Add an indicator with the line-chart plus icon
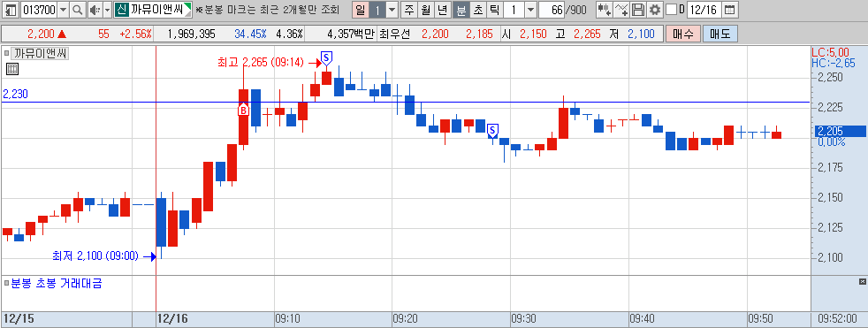 [x=622, y=10]
